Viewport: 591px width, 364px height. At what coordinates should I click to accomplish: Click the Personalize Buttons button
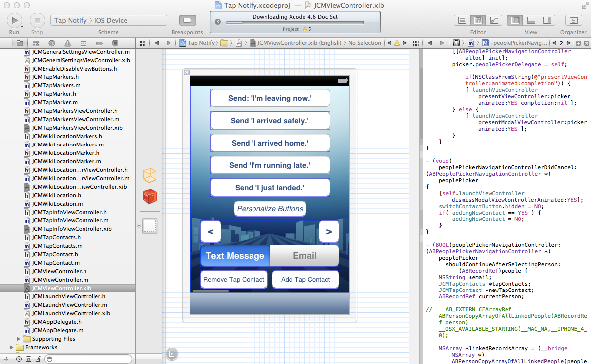coord(269,209)
